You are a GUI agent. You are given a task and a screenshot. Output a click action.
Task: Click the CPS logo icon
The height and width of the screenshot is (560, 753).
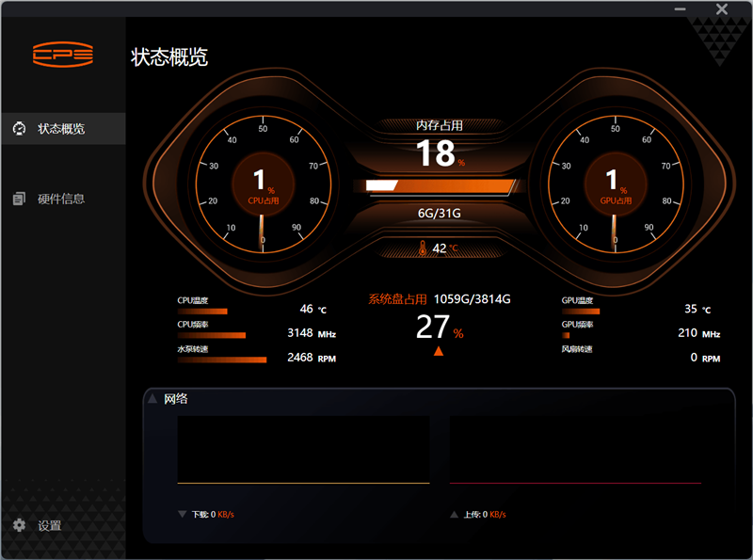point(62,54)
